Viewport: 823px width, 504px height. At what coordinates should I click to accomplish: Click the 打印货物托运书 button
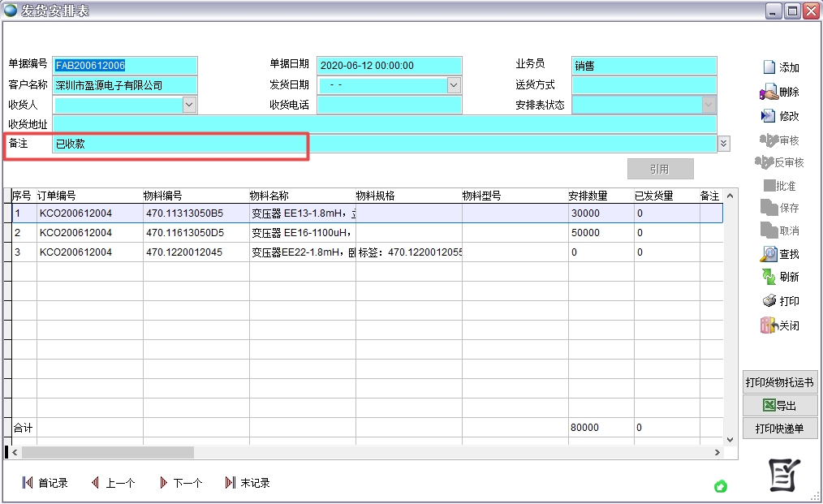[x=780, y=381]
